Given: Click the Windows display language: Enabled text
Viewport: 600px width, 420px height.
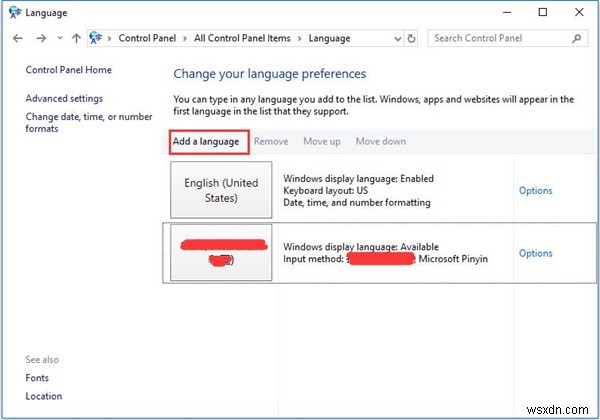Looking at the screenshot, I should coord(358,179).
